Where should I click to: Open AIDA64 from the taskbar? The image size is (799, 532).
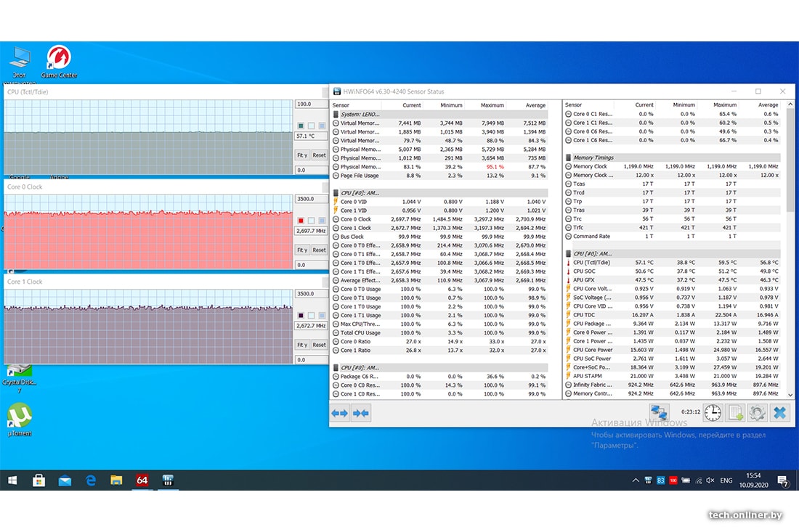point(142,480)
